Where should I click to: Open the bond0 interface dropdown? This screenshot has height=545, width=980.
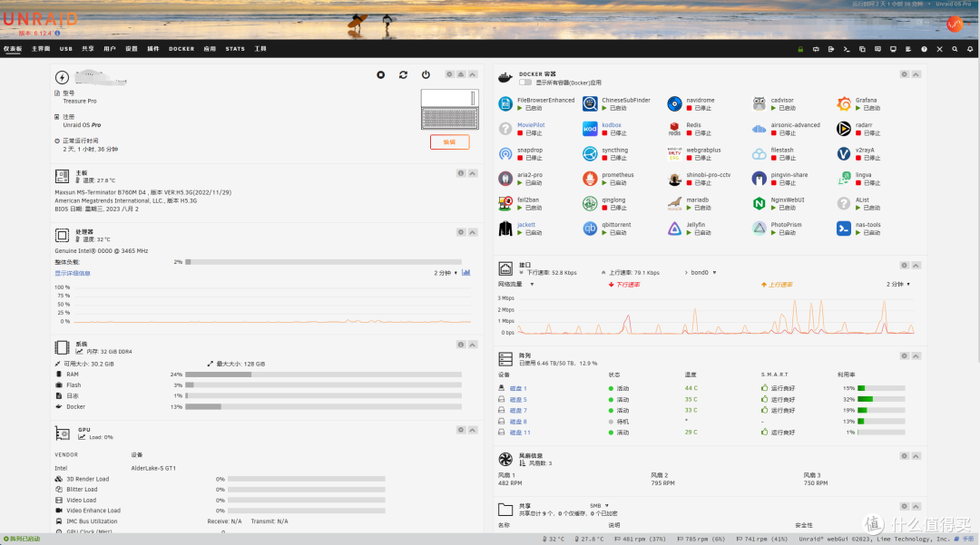(x=703, y=273)
